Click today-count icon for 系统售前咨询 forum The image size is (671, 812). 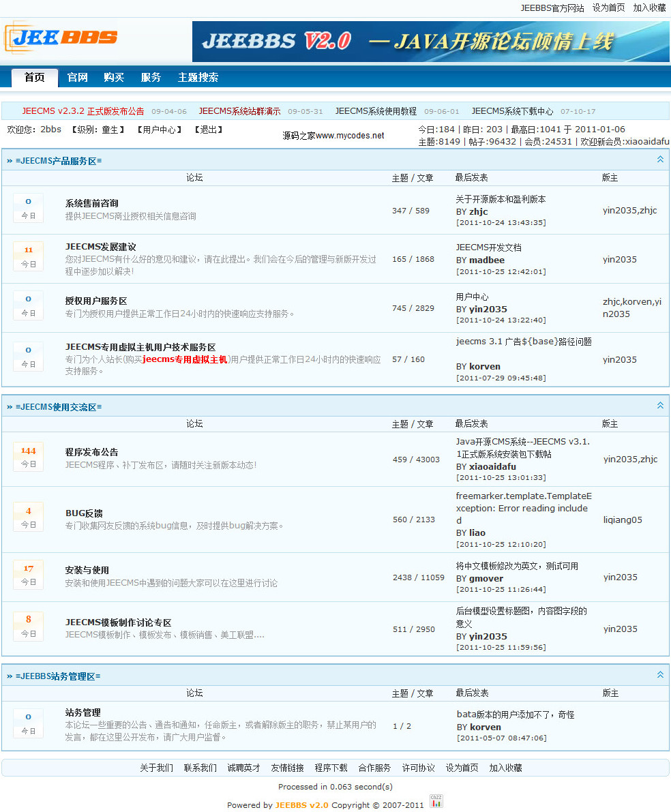tap(28, 208)
